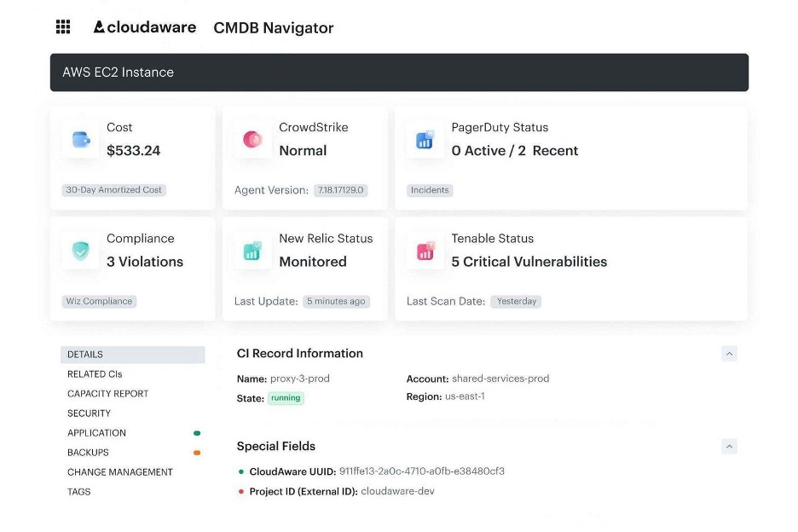
Task: Click the apps grid icon
Action: (62, 26)
